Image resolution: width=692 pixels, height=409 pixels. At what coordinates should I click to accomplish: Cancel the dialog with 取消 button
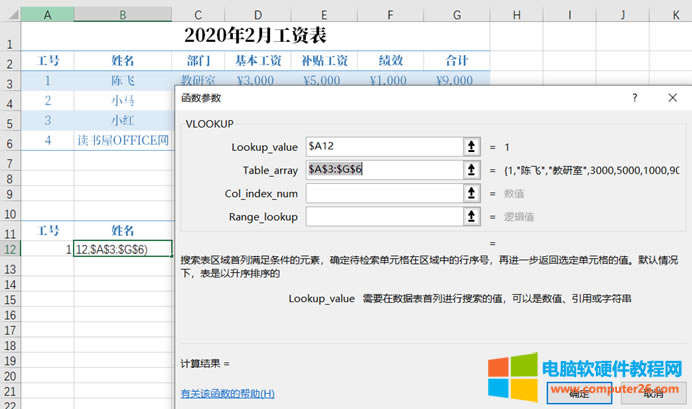click(654, 393)
